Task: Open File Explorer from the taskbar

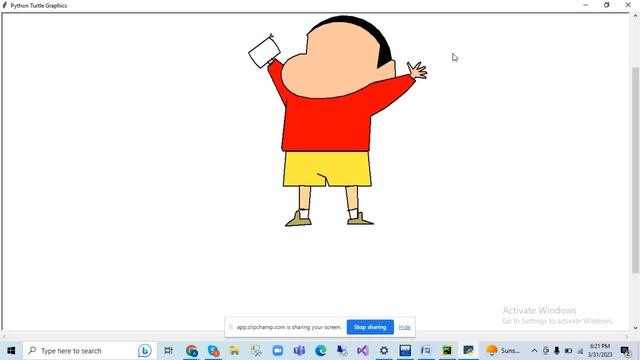Action: pos(234,351)
